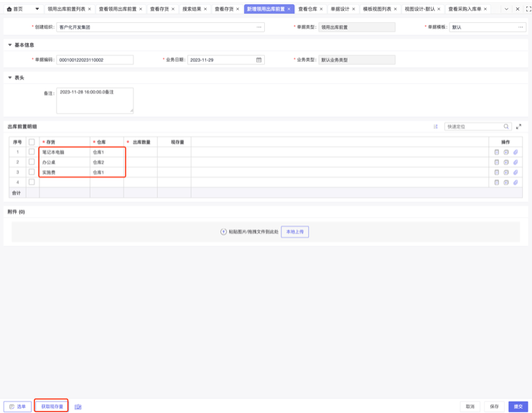Collapse the 表头 section
This screenshot has width=532, height=413.
[10, 78]
